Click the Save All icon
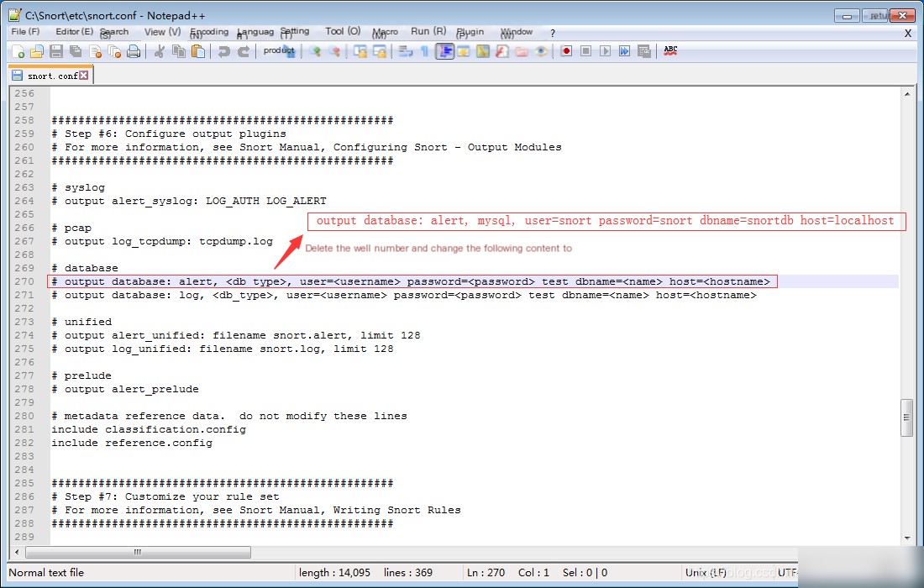This screenshot has height=588, width=924. point(76,52)
